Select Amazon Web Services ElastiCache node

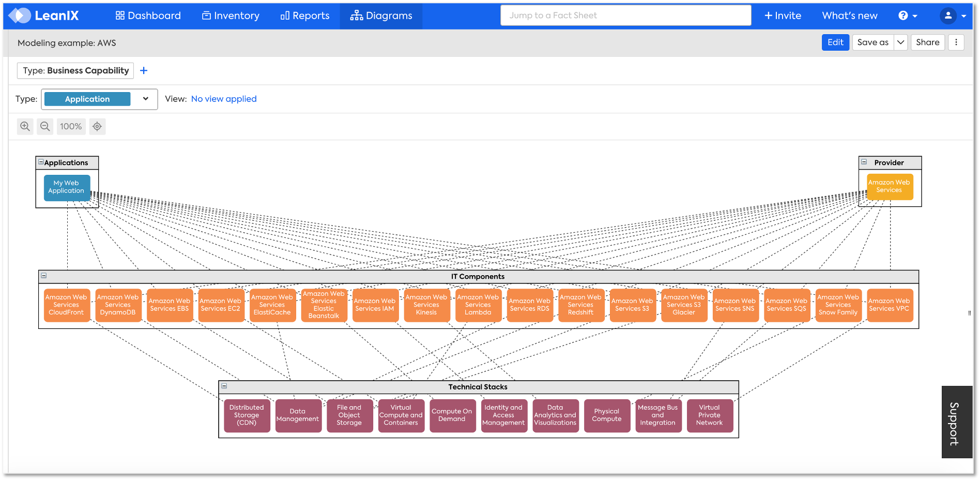click(272, 305)
